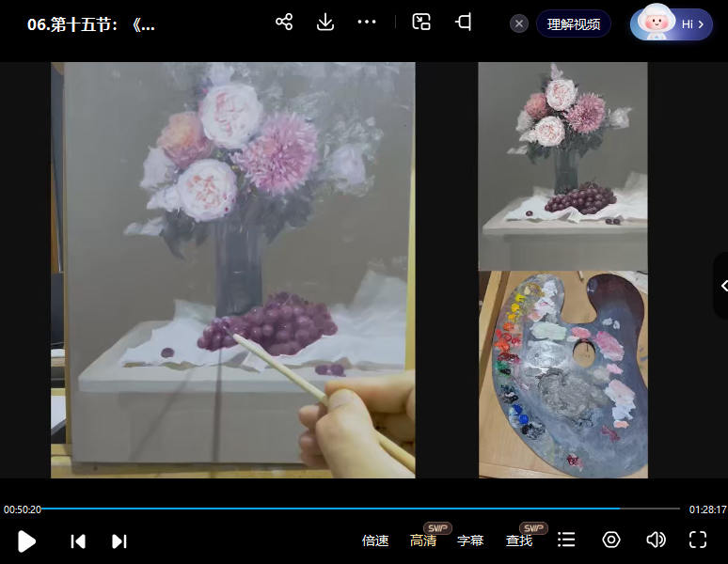The height and width of the screenshot is (564, 728).
Task: Open the 倍速 playback speed menu
Action: (x=375, y=540)
